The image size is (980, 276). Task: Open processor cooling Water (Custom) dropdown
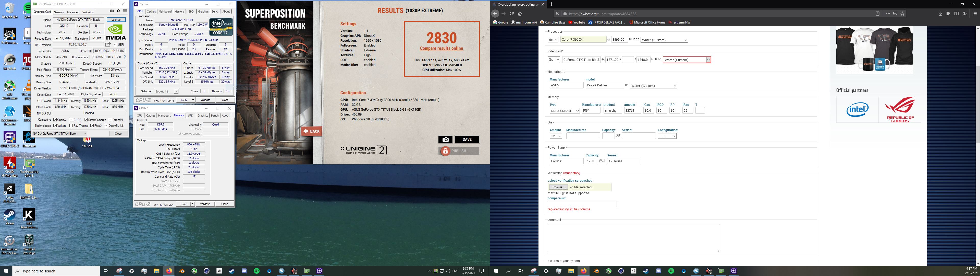click(664, 40)
